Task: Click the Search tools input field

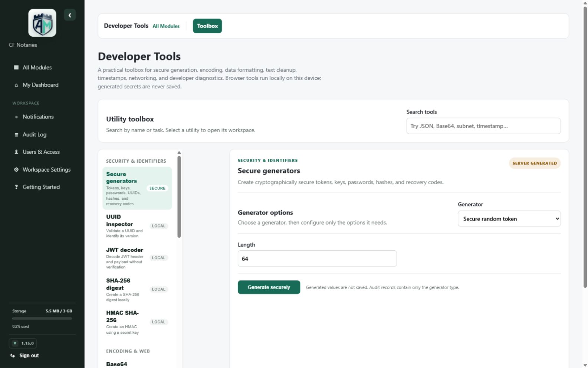Action: tap(483, 126)
